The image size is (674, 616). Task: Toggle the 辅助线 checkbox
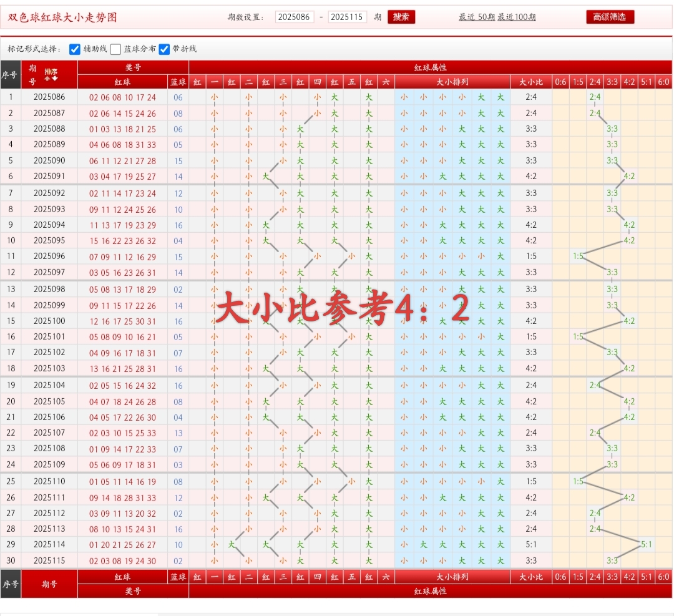75,49
